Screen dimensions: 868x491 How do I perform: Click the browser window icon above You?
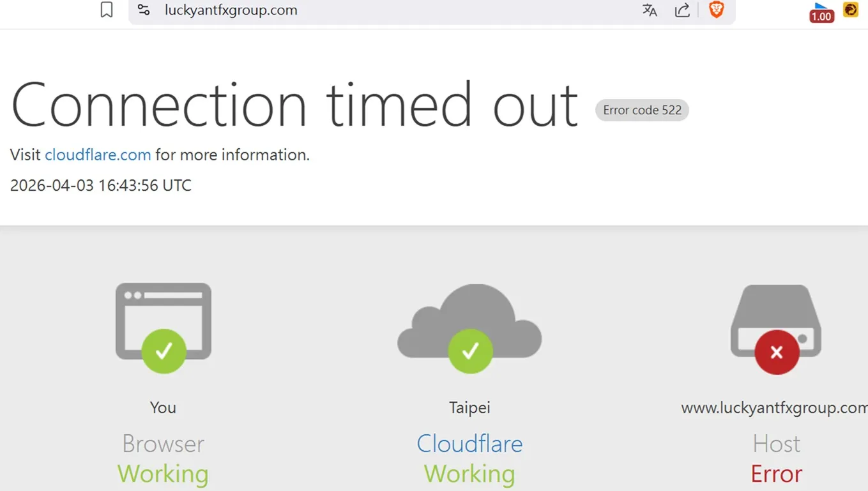pyautogui.click(x=164, y=328)
